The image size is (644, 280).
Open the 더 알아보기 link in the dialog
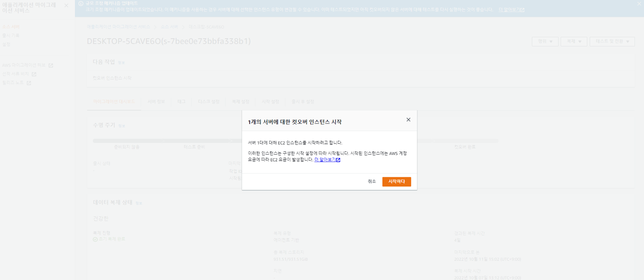pyautogui.click(x=327, y=160)
